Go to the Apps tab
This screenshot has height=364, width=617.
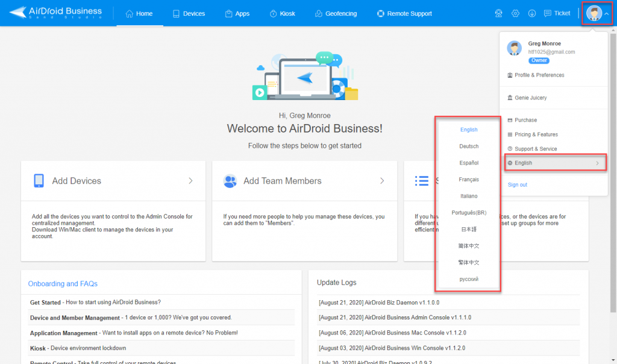point(237,13)
